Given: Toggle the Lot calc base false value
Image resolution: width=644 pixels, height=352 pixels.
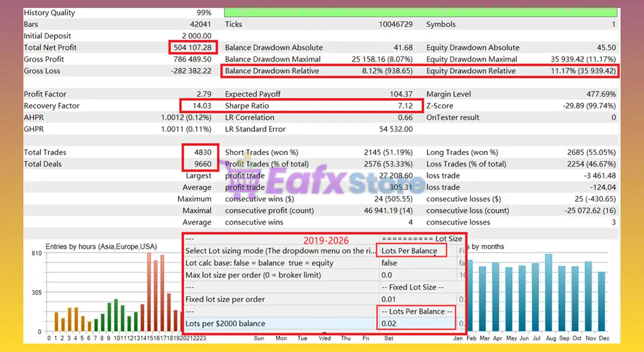Looking at the screenshot, I should coord(389,263).
